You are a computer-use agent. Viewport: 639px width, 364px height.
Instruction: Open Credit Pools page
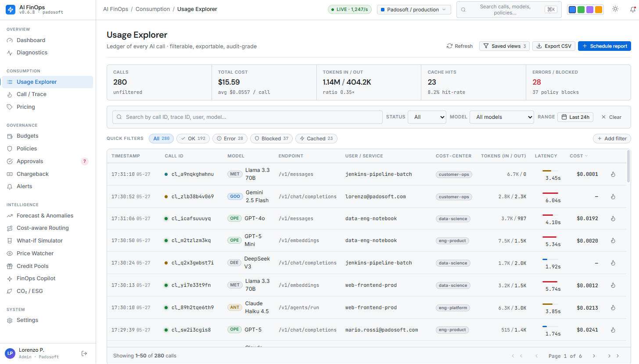click(x=47, y=266)
